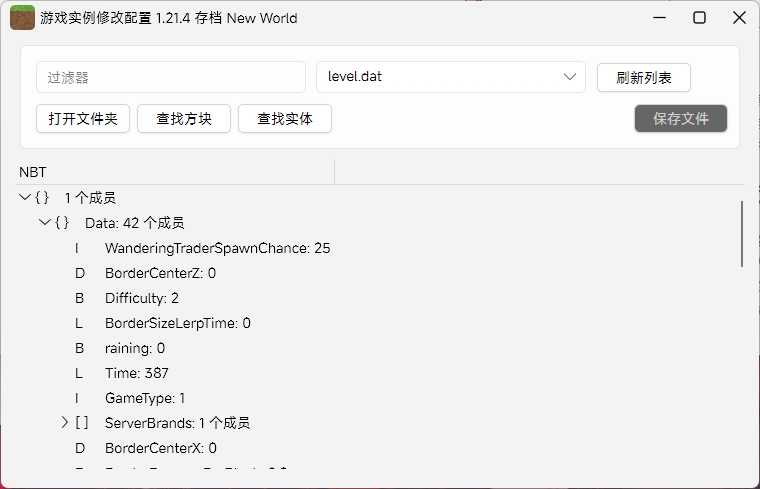Minimize the window

point(659,18)
